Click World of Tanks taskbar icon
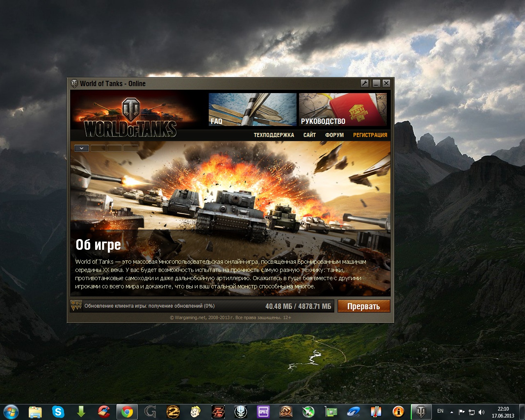This screenshot has width=525, height=420. click(421, 411)
